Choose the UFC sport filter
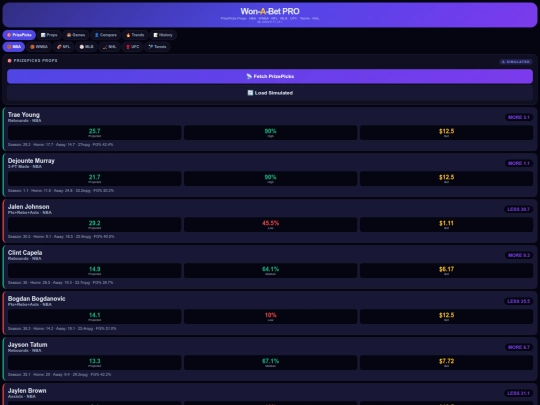The height and width of the screenshot is (405, 540). pyautogui.click(x=133, y=47)
